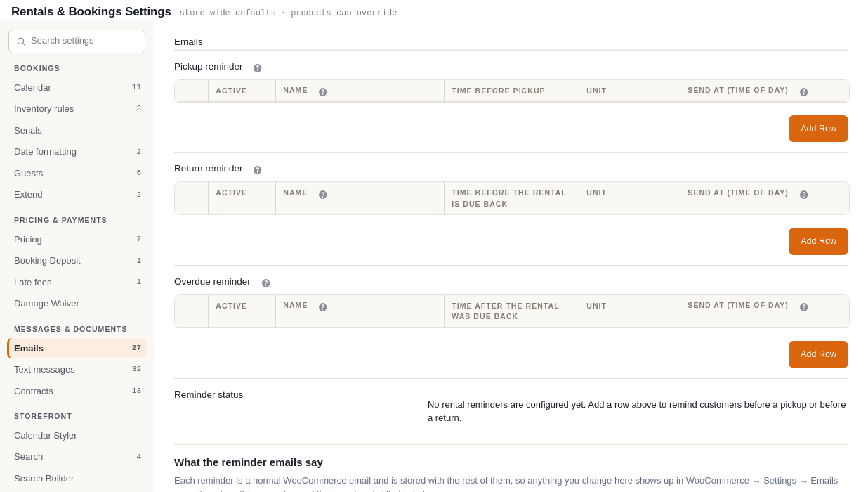868x492 pixels.
Task: Open Calendar Styler settings
Action: pos(77,436)
